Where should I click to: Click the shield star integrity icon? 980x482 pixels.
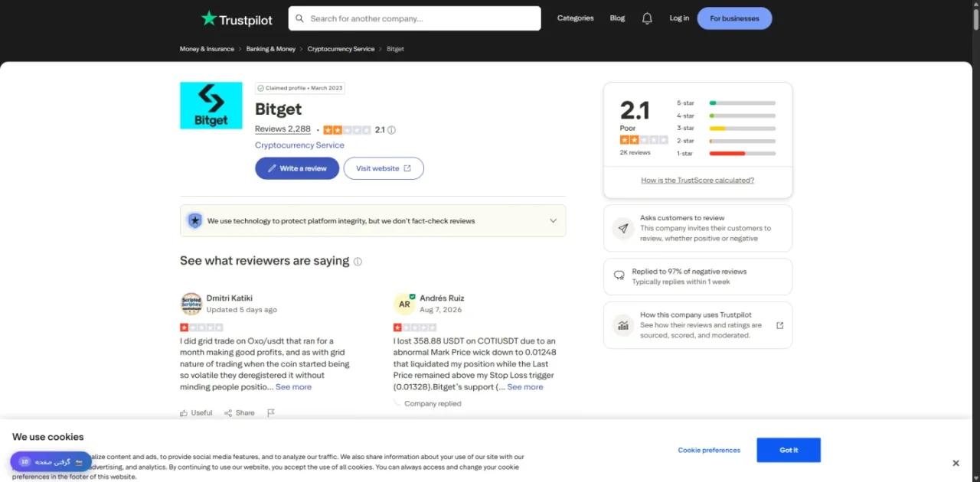(x=195, y=221)
